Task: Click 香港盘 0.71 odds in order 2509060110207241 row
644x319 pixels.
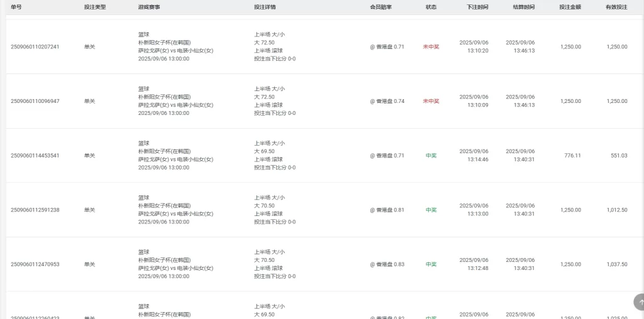Action: pos(387,46)
